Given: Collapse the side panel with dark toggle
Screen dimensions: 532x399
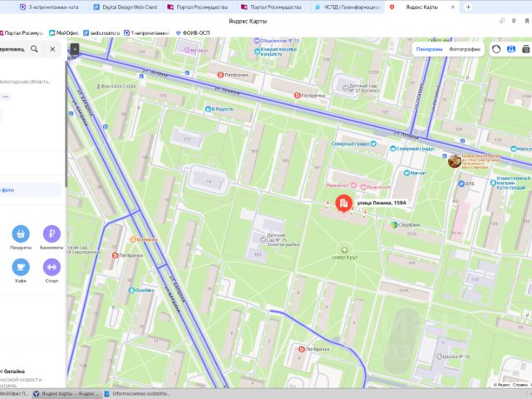Looking at the screenshot, I should (75, 49).
